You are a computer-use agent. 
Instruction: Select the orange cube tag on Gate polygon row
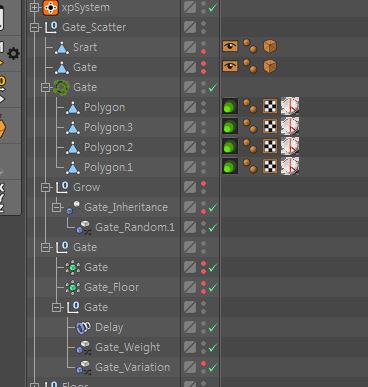point(270,66)
